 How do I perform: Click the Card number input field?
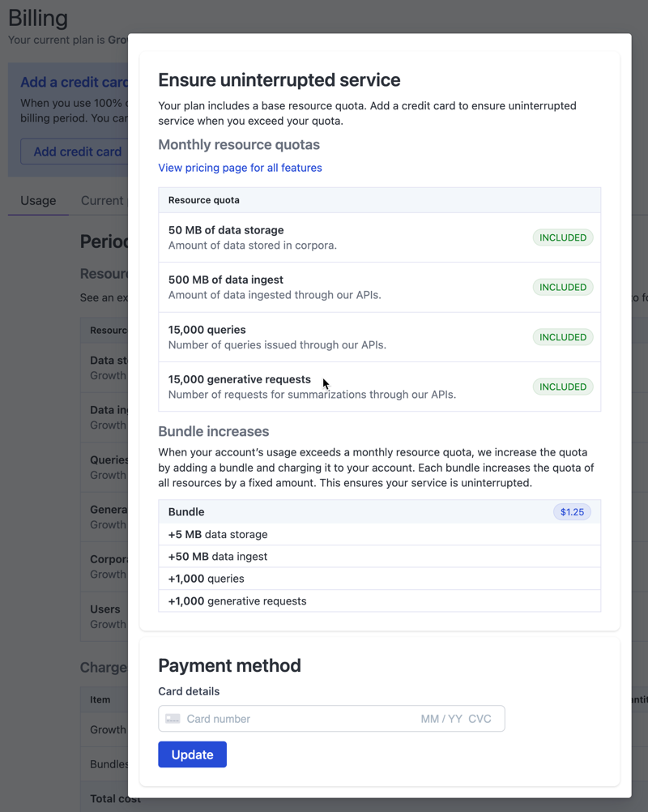tap(283, 718)
